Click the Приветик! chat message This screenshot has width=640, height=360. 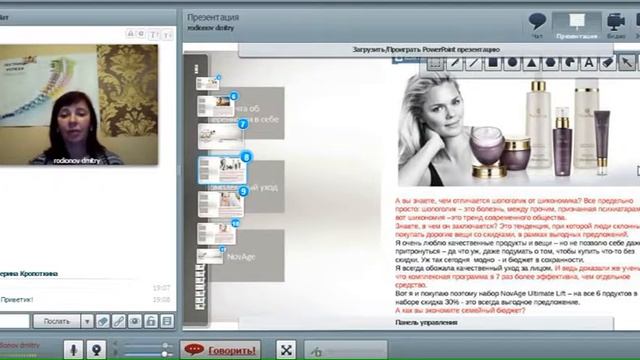[x=16, y=299]
